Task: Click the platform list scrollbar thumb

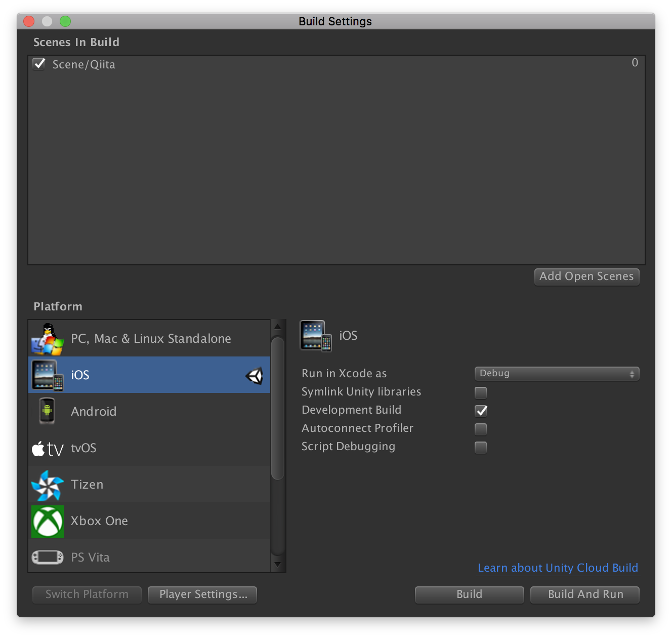Action: (278, 408)
